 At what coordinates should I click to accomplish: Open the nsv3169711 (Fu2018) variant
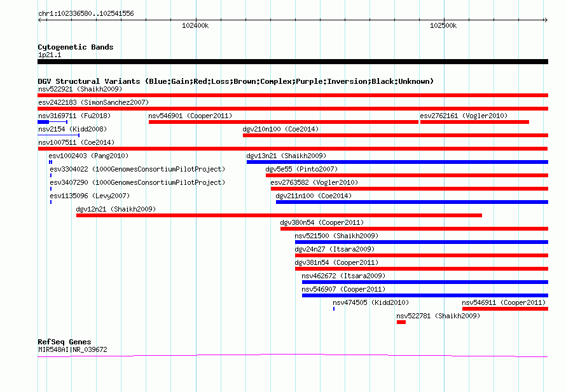click(74, 116)
